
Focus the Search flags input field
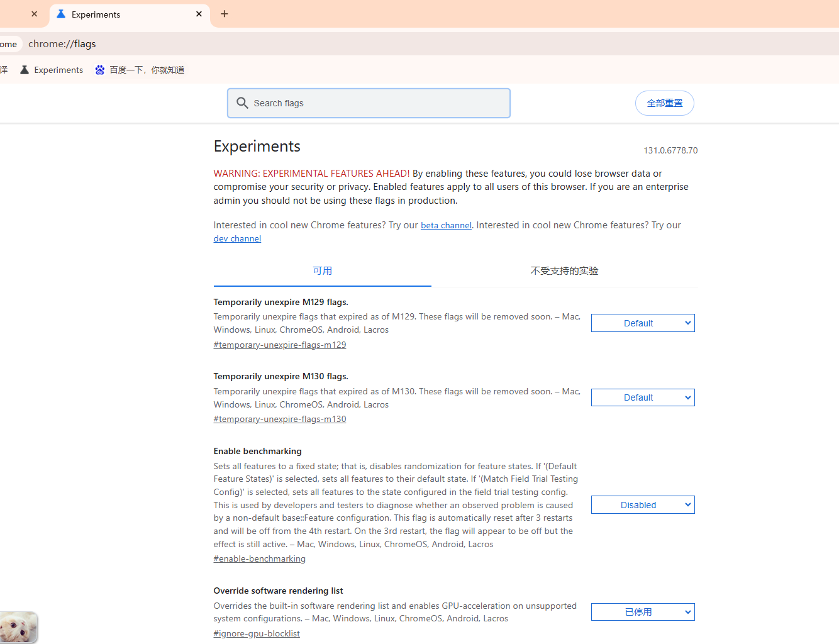coord(369,103)
